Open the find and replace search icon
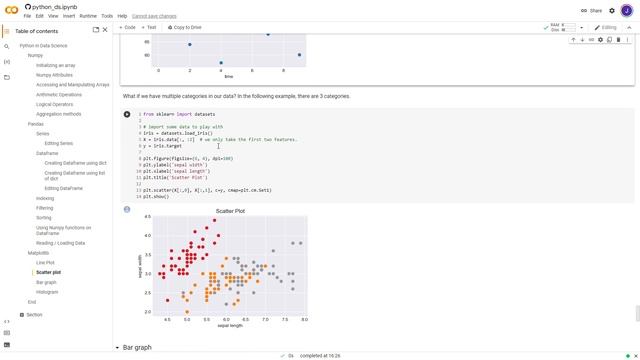The width and height of the screenshot is (640, 360). tap(7, 47)
